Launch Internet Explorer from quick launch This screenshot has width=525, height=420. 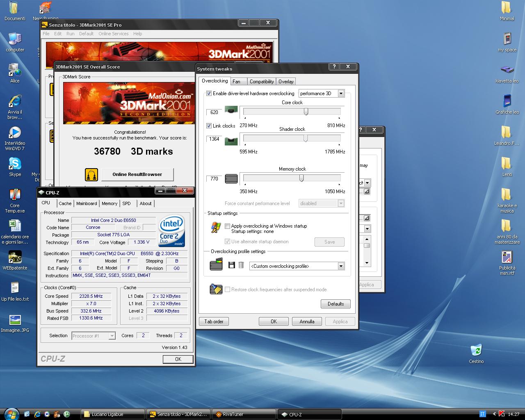tap(37, 414)
